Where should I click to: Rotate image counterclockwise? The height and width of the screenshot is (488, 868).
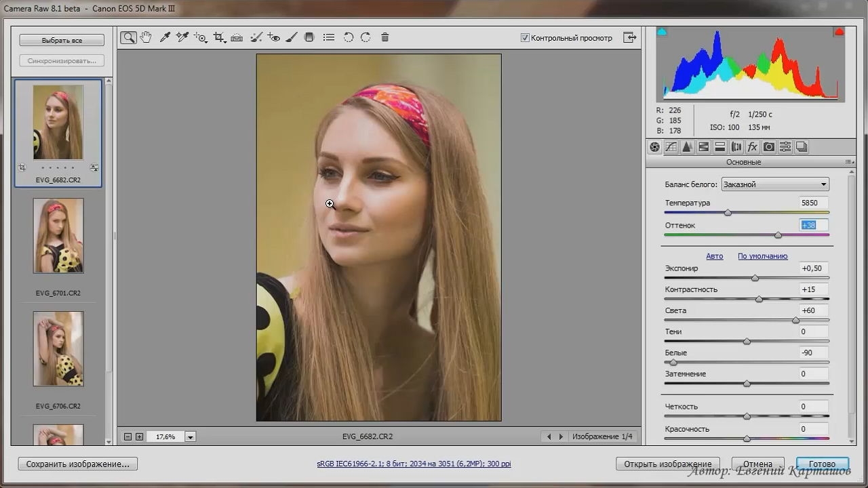[349, 38]
